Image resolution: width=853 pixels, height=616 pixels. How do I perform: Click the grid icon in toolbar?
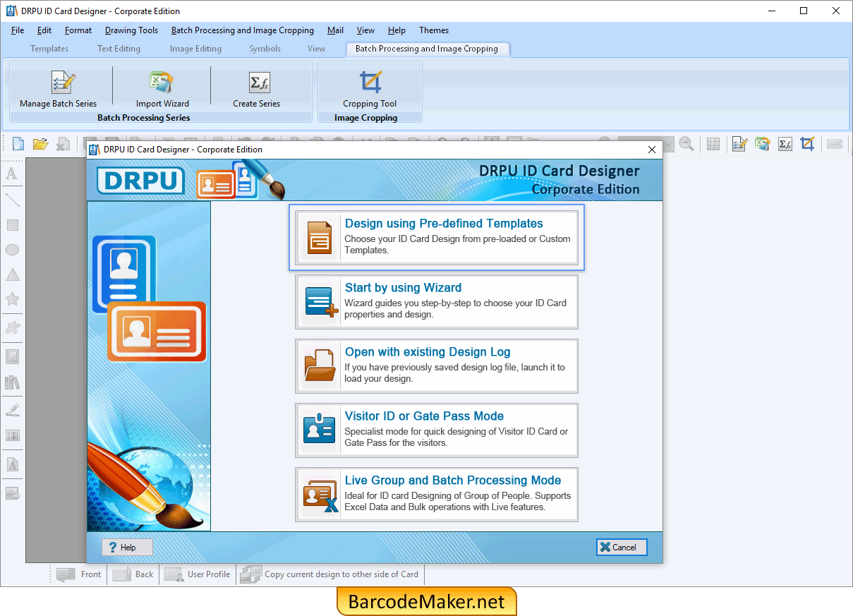[x=713, y=144]
